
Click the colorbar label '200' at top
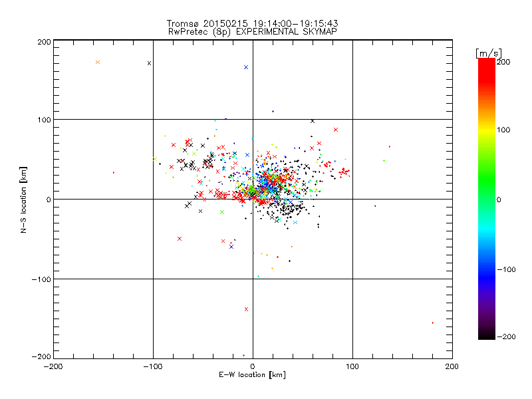(503, 62)
